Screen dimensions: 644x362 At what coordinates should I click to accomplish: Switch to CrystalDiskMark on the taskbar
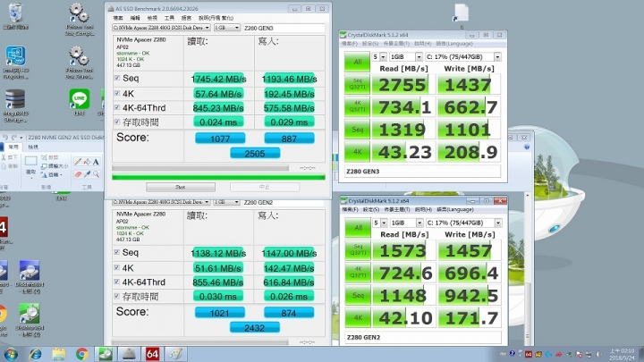click(106, 354)
